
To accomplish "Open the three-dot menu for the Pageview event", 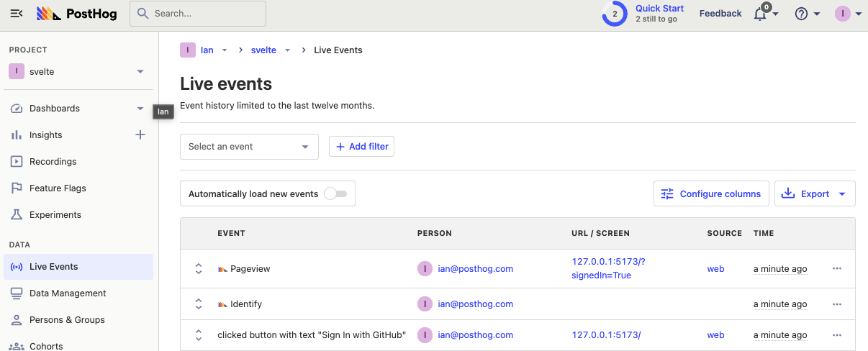I will [836, 268].
